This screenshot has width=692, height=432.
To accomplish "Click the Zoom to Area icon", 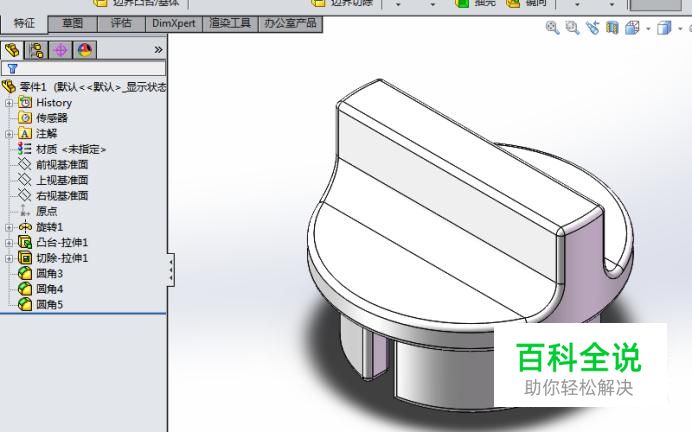I will point(572,28).
